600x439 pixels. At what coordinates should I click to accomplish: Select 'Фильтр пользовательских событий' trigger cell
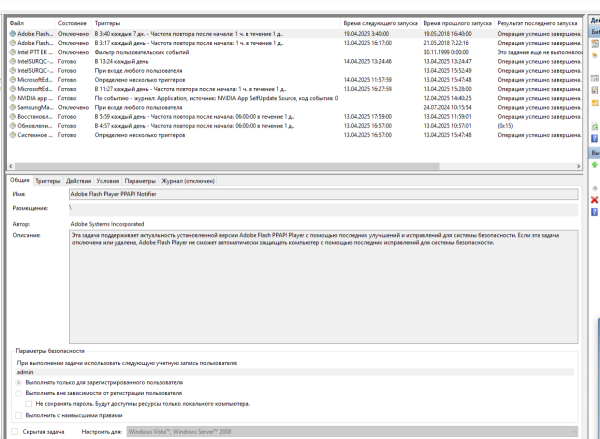point(142,52)
